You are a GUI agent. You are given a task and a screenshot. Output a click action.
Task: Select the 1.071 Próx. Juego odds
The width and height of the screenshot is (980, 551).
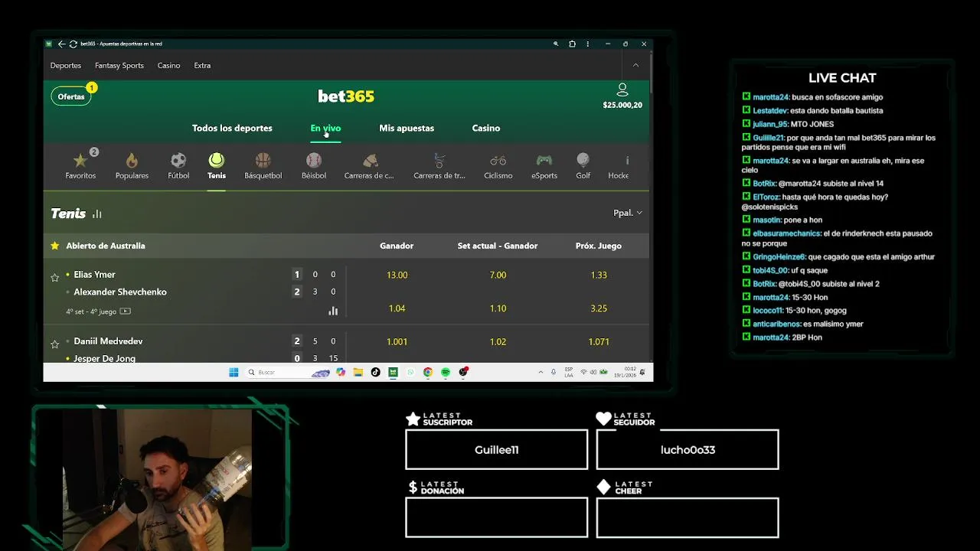tap(599, 342)
